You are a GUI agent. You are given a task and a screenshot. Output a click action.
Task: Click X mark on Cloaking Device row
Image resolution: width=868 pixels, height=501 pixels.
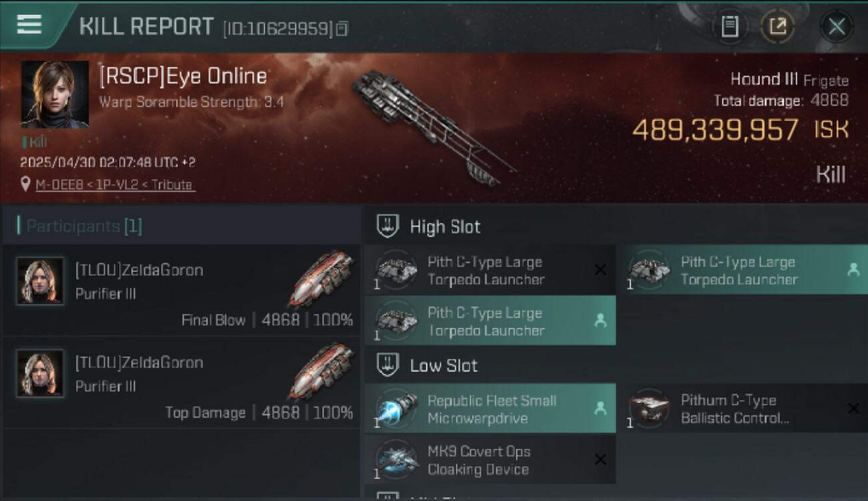click(600, 459)
